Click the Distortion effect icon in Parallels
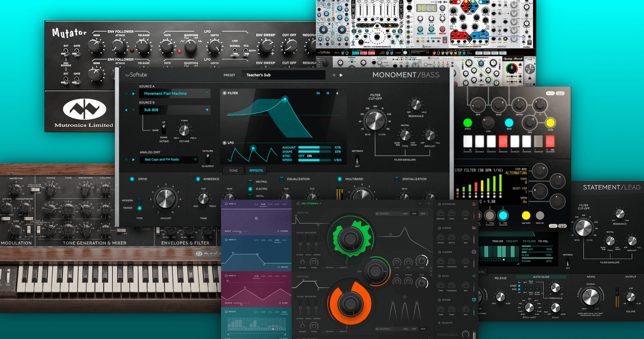 click(474, 204)
